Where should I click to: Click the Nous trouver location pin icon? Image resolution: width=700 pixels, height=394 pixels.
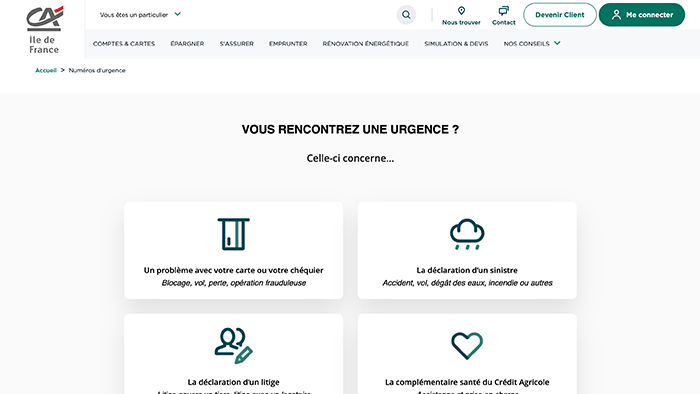[461, 11]
